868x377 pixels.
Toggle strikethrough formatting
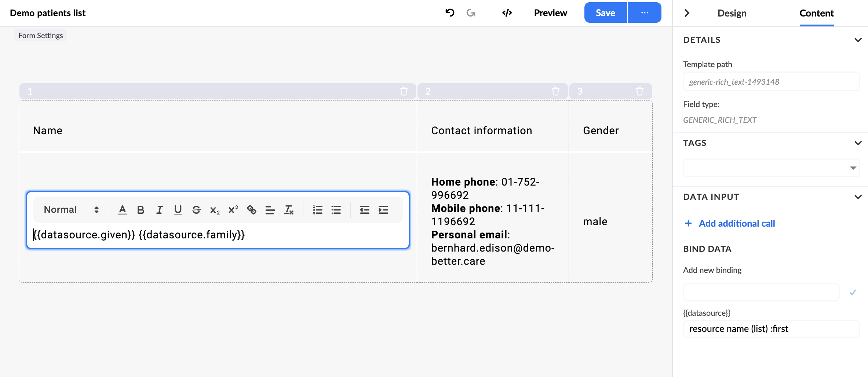pyautogui.click(x=196, y=210)
